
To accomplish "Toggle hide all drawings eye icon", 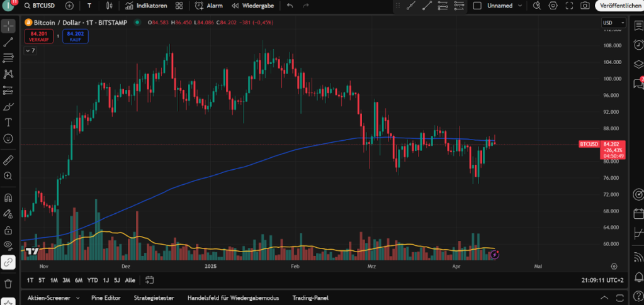I will pos(8,245).
